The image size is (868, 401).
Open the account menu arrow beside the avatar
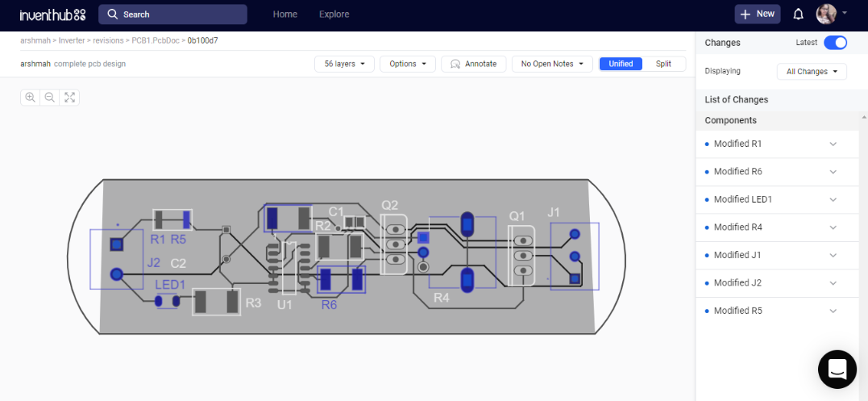(844, 12)
